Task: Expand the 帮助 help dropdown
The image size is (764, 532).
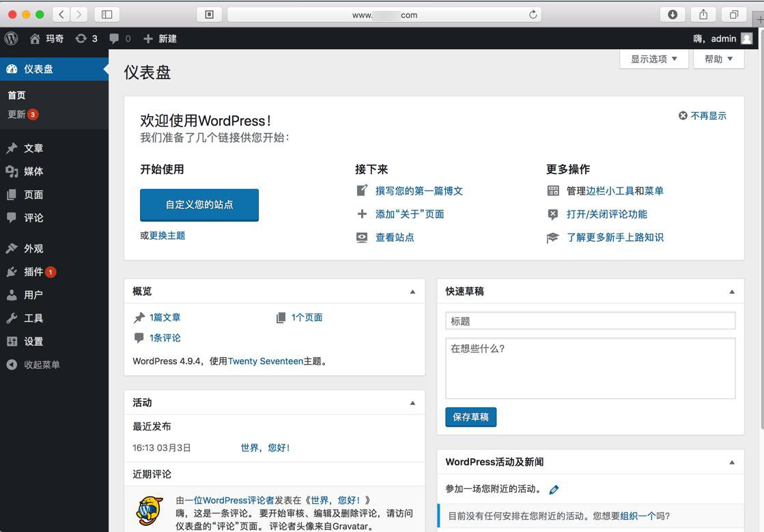Action: click(x=719, y=59)
